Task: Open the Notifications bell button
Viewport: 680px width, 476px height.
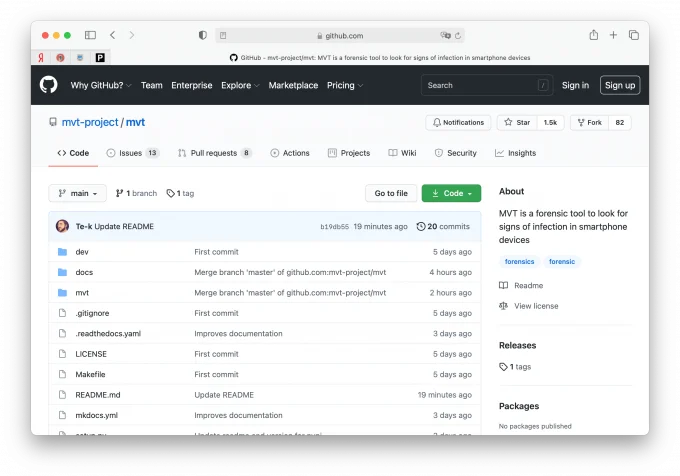Action: click(458, 123)
